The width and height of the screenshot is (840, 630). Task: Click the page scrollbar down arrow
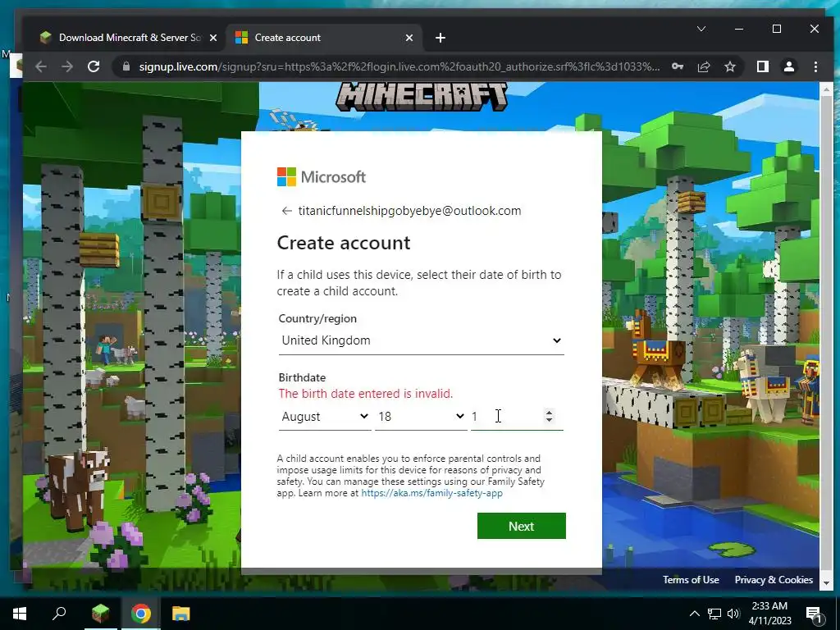click(x=826, y=583)
